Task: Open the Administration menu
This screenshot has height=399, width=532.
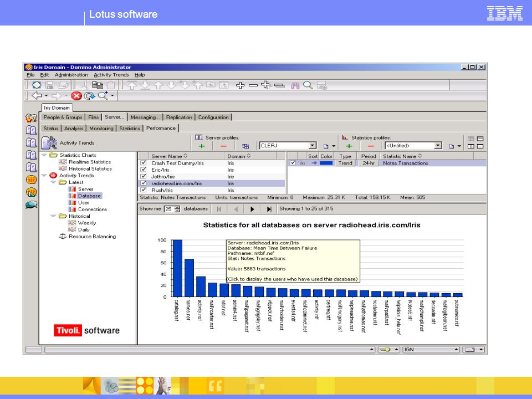Action: click(71, 75)
